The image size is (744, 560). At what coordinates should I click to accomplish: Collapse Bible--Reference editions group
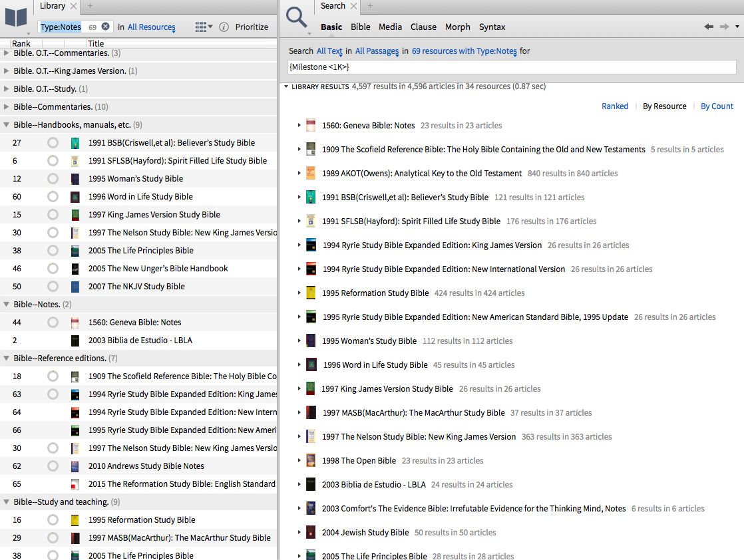coord(6,358)
